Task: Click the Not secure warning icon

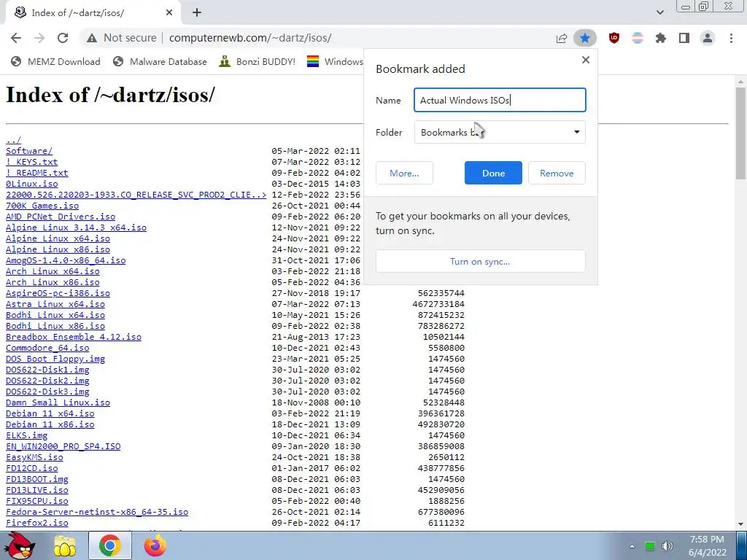Action: [92, 38]
